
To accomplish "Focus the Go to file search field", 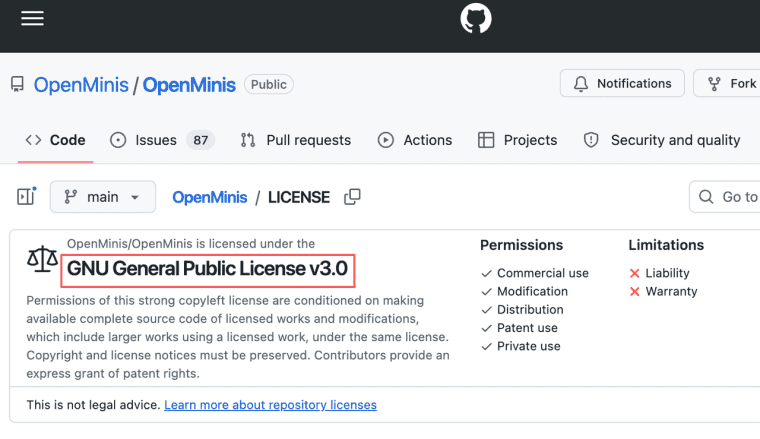I will point(725,197).
